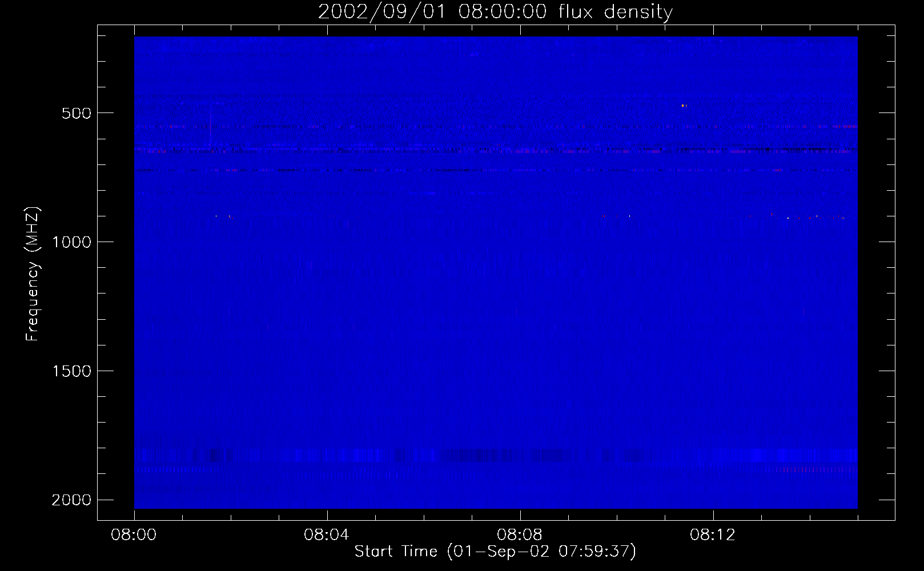Click the 1500 frequency tick label
The height and width of the screenshot is (571, 924).
tap(71, 371)
